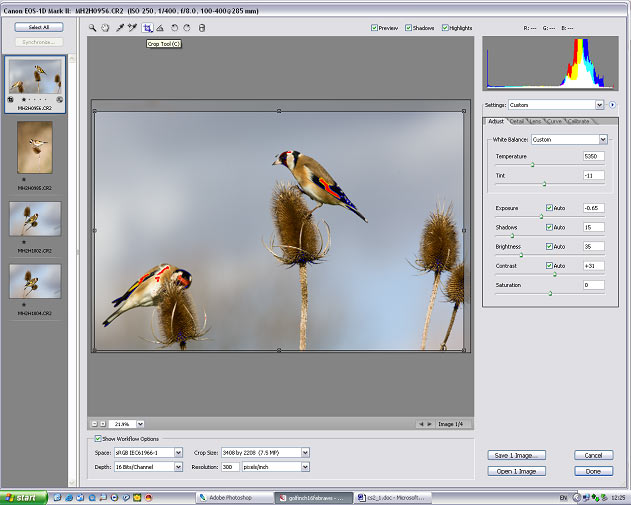This screenshot has width=631, height=505.
Task: Switch to the Adjust tab
Action: click(496, 121)
